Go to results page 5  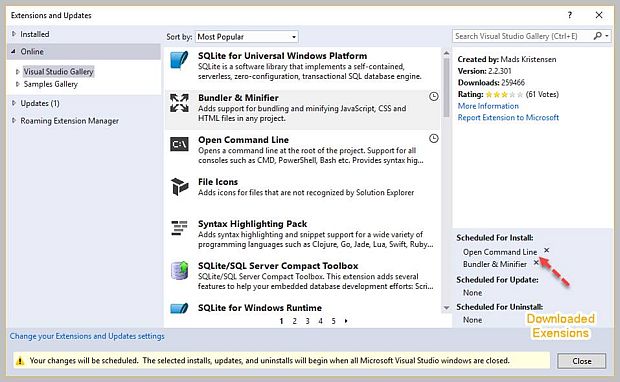click(333, 321)
